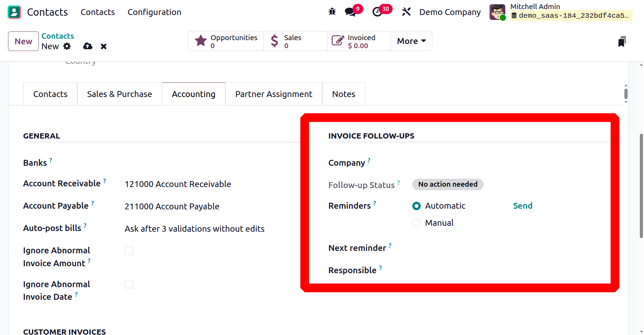Click the bookmark icon at top right

tap(622, 42)
